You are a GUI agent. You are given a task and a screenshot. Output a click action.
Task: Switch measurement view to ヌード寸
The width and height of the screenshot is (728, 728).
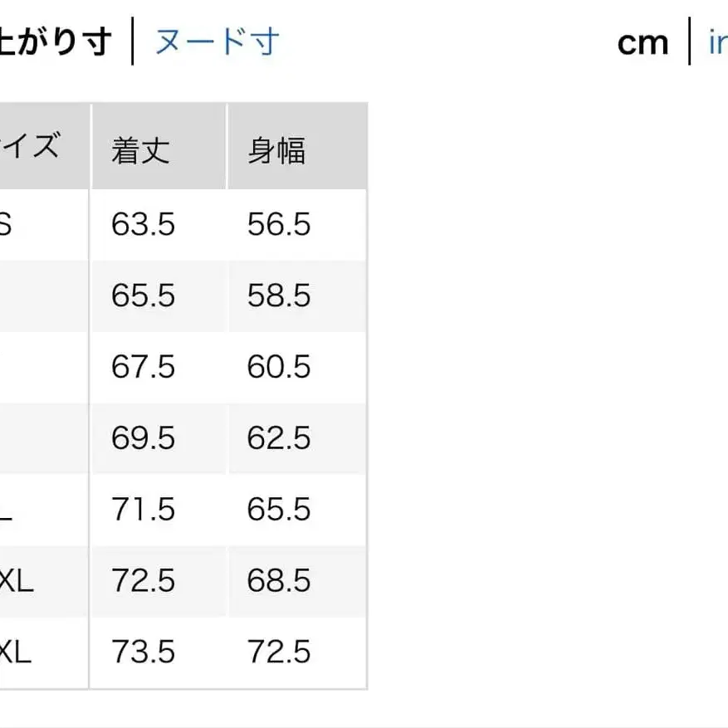(214, 42)
